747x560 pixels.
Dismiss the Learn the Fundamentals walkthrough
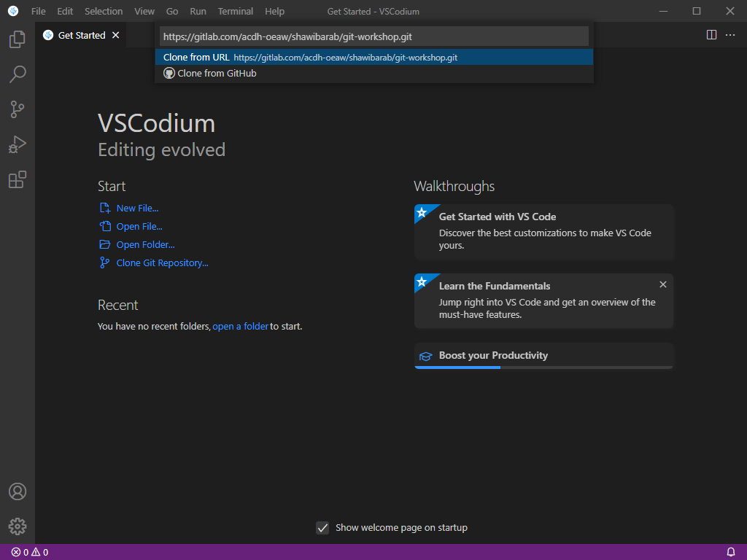(662, 284)
